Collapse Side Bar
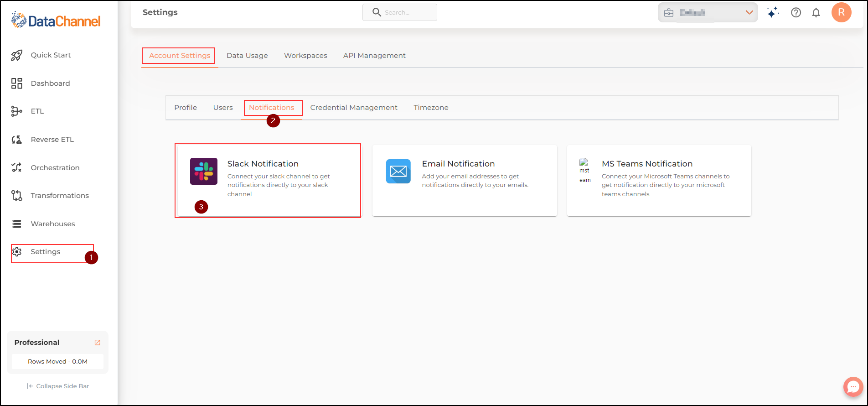 58,386
